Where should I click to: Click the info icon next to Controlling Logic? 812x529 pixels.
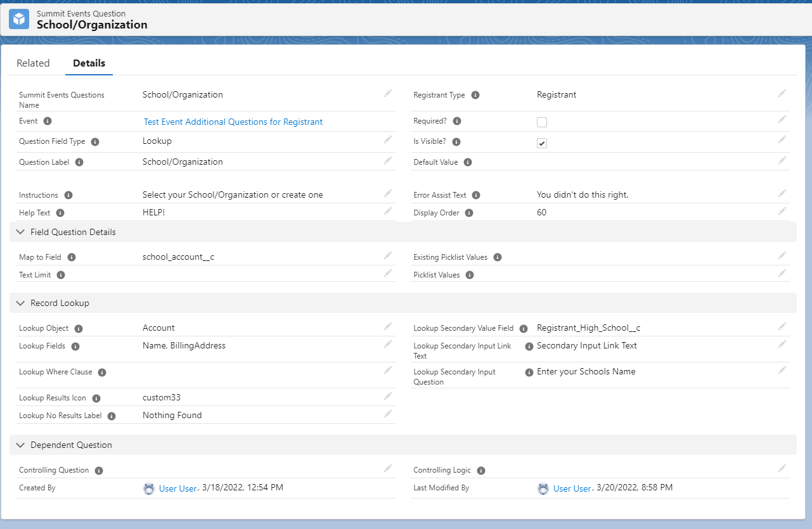coord(481,470)
